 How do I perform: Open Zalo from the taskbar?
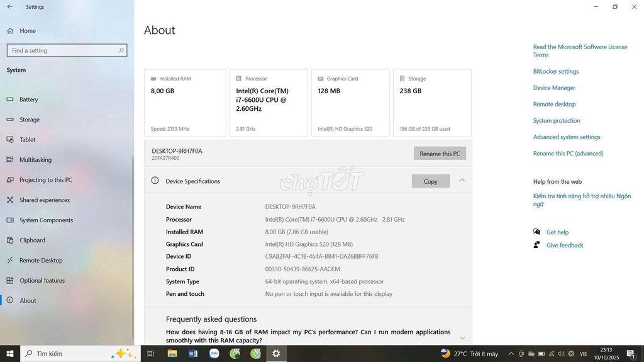click(214, 353)
